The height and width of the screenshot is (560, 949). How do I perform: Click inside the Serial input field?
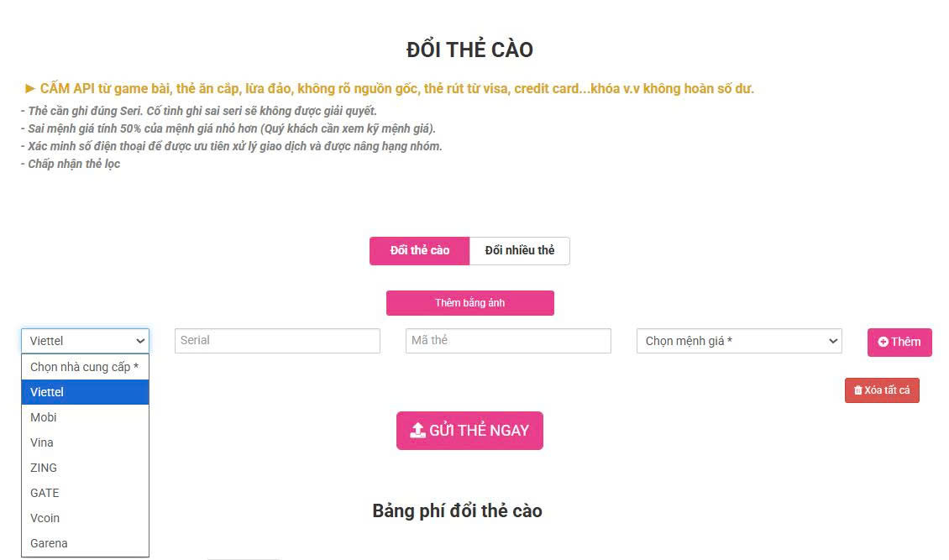click(x=277, y=340)
